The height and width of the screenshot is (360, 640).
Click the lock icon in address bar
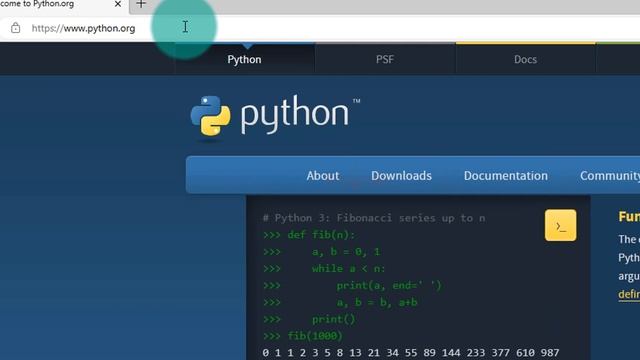[x=16, y=28]
